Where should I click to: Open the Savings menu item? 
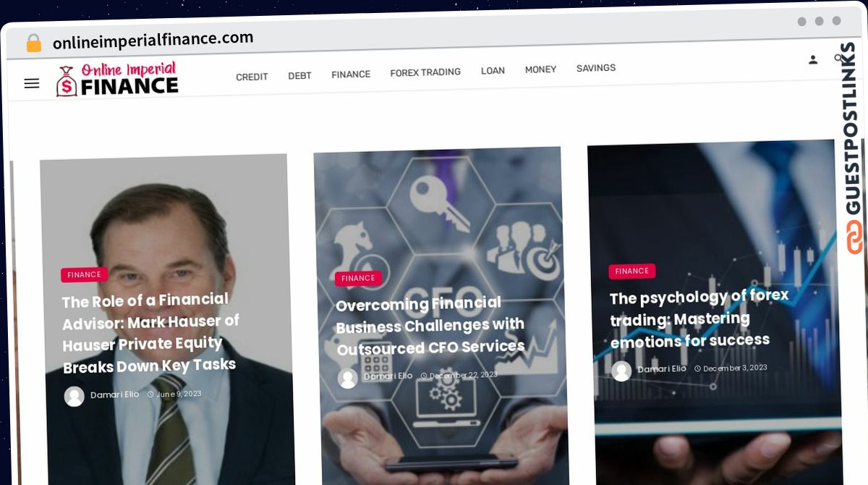tap(596, 68)
